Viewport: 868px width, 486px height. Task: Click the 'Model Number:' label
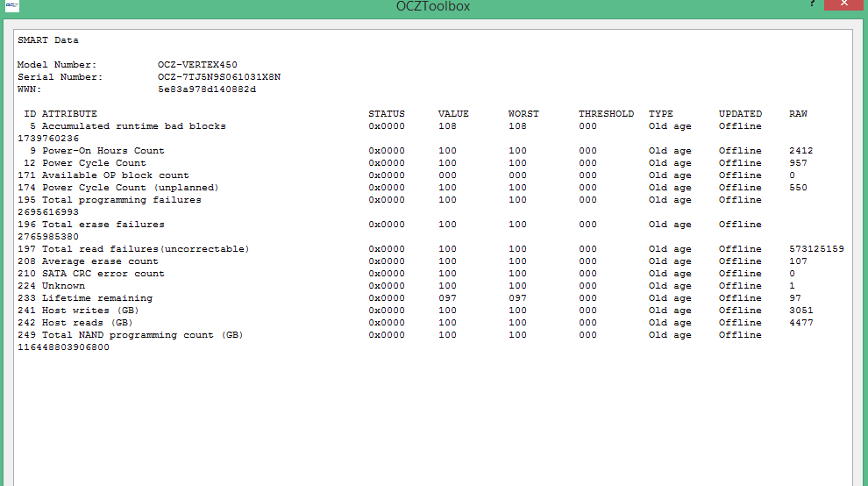pos(57,65)
